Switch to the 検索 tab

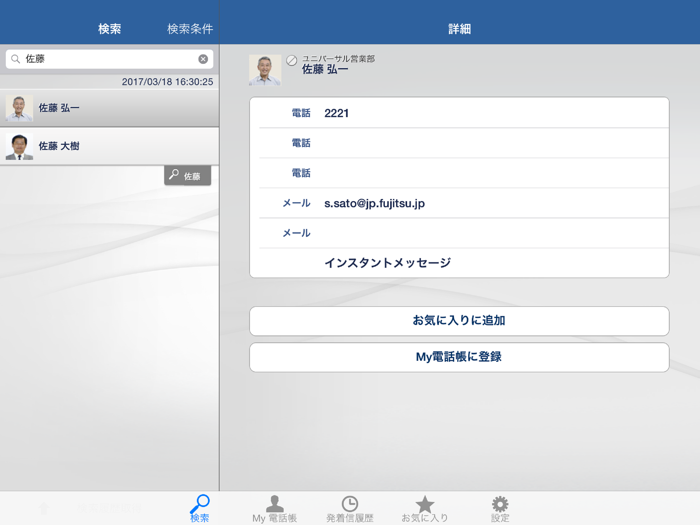(x=200, y=508)
